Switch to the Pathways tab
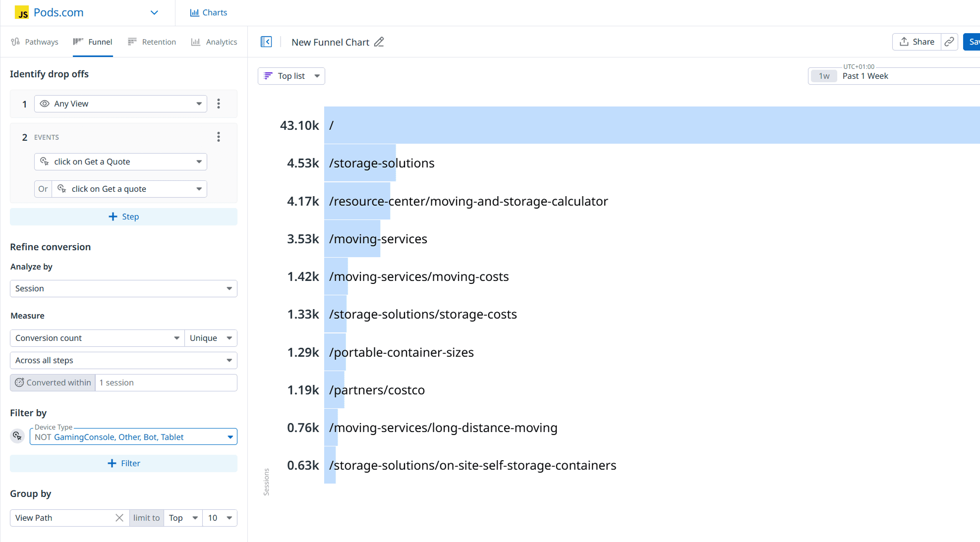 point(35,42)
